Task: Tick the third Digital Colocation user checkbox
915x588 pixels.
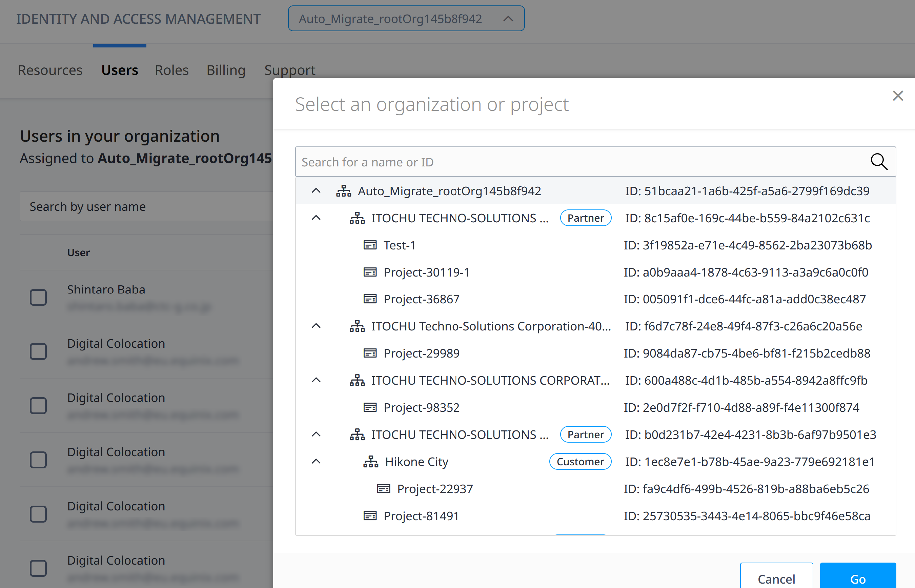Action: pyautogui.click(x=38, y=460)
